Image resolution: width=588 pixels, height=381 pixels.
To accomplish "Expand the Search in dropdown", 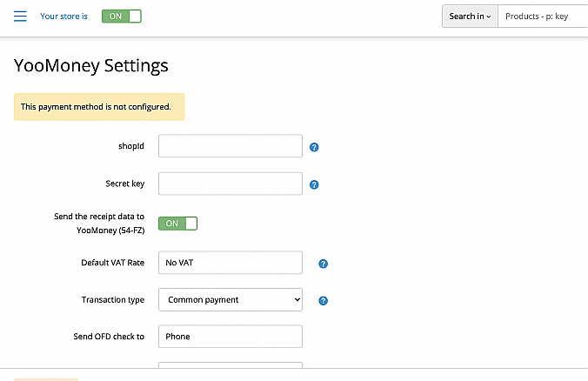I will [x=470, y=17].
